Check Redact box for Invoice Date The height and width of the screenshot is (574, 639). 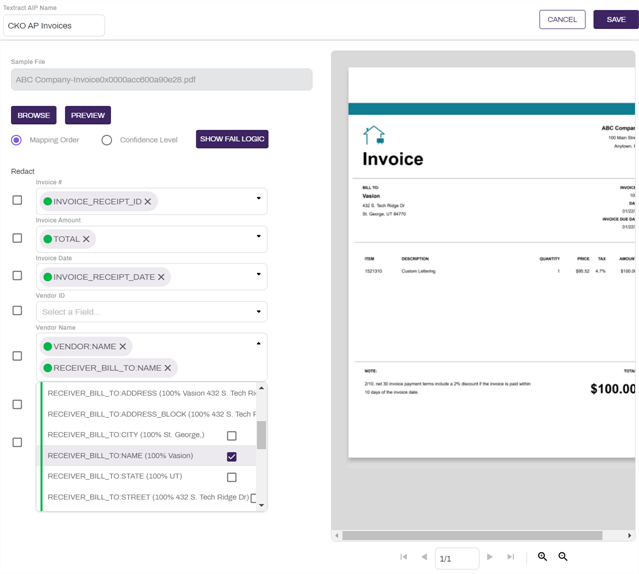click(17, 276)
